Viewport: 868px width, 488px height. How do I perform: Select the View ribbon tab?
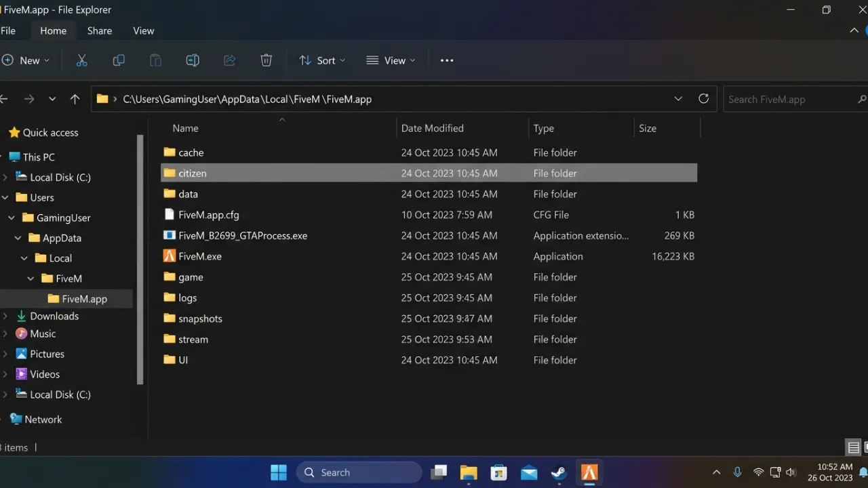144,30
